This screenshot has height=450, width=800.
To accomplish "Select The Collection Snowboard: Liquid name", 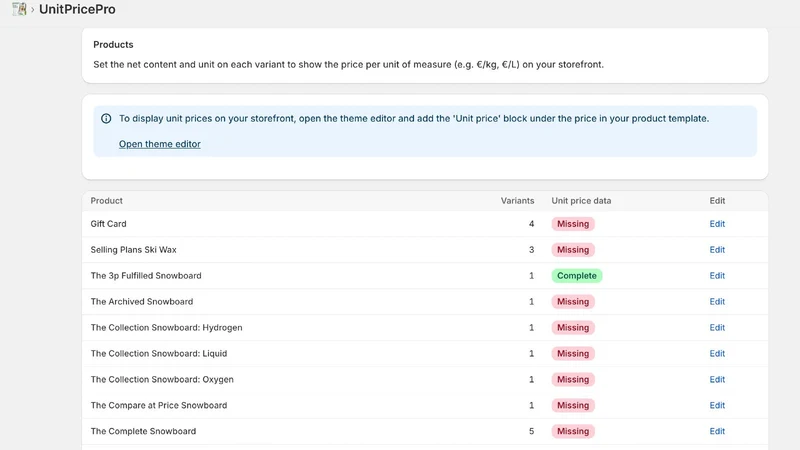I will point(159,354).
